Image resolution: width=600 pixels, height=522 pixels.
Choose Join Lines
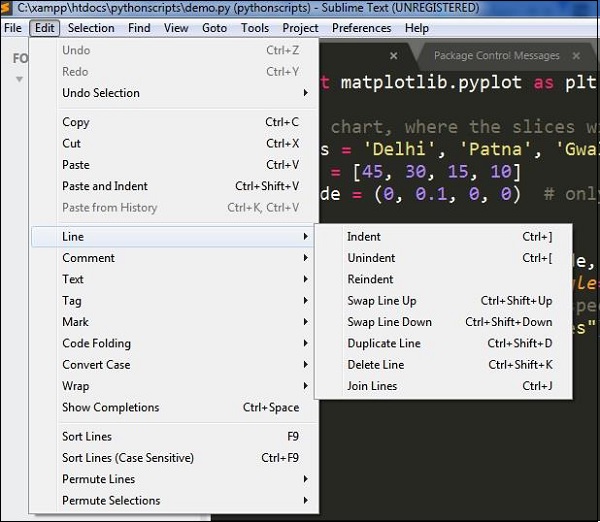tap(444, 386)
